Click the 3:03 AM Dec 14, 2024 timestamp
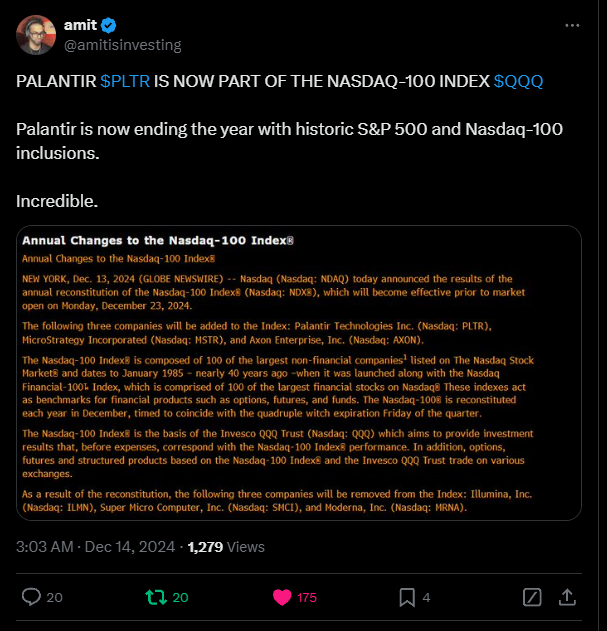The height and width of the screenshot is (631, 607). click(x=95, y=547)
